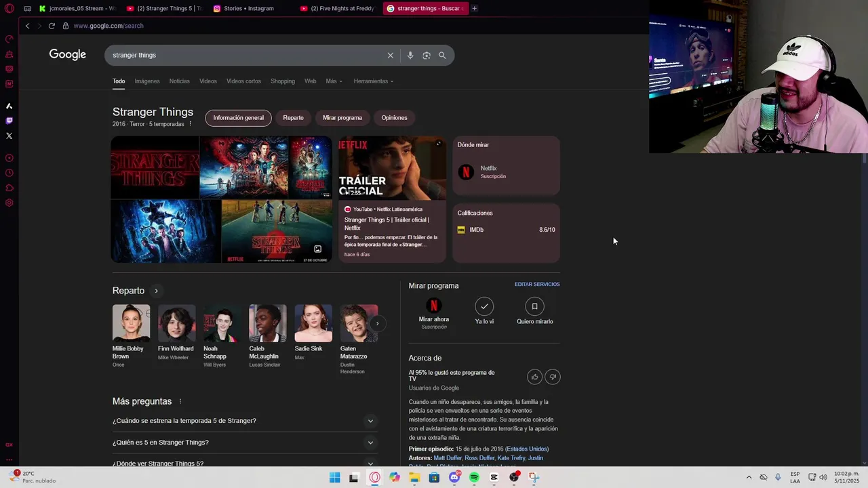The height and width of the screenshot is (488, 868).
Task: Open Google Lens image search
Action: coord(427,56)
